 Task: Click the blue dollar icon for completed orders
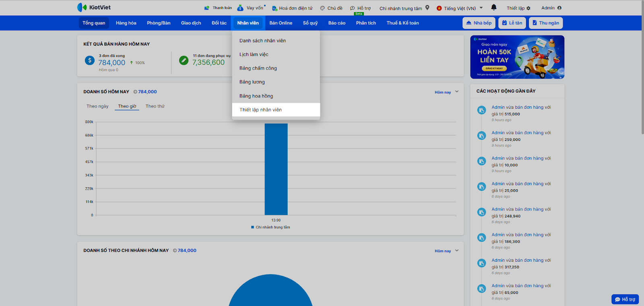90,60
